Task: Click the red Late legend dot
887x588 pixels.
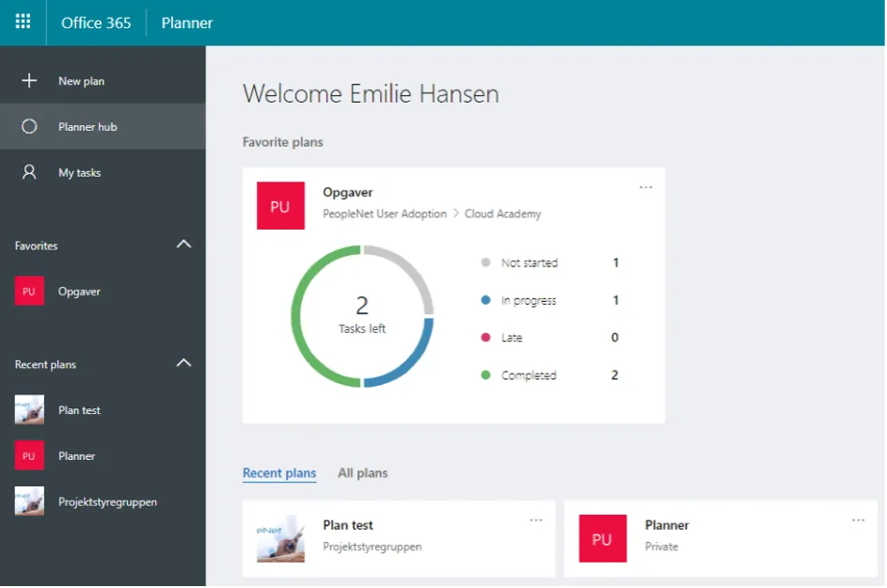Action: pos(485,338)
